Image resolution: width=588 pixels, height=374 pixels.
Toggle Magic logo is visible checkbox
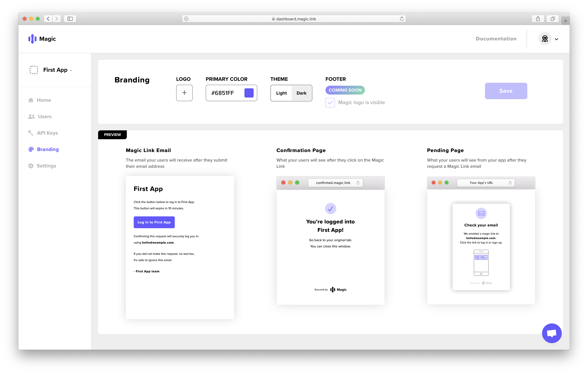click(x=330, y=103)
